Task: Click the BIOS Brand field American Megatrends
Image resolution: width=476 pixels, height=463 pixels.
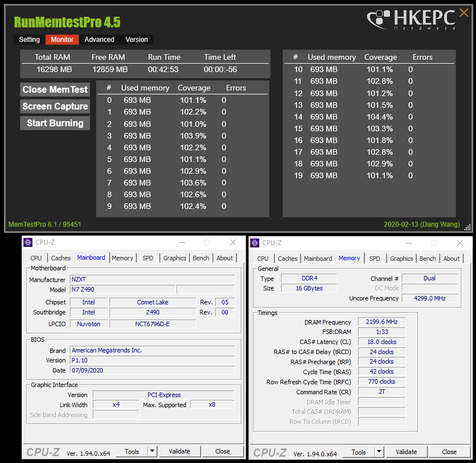Action: [x=153, y=350]
